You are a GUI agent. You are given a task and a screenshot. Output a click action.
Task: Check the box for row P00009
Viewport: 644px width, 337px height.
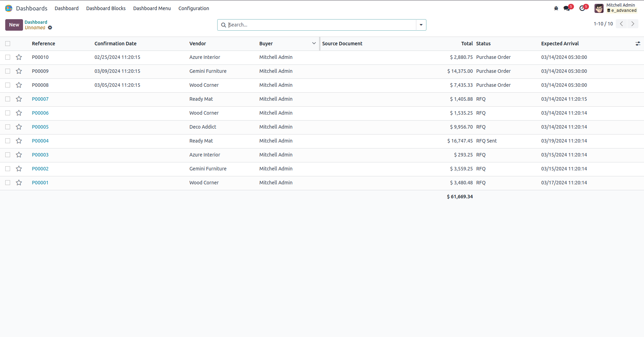(x=8, y=71)
